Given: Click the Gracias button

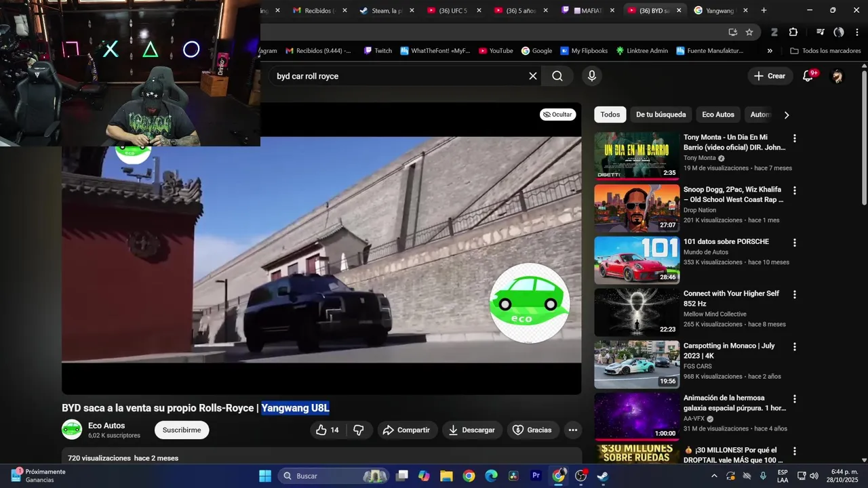Looking at the screenshot, I should click(x=532, y=430).
